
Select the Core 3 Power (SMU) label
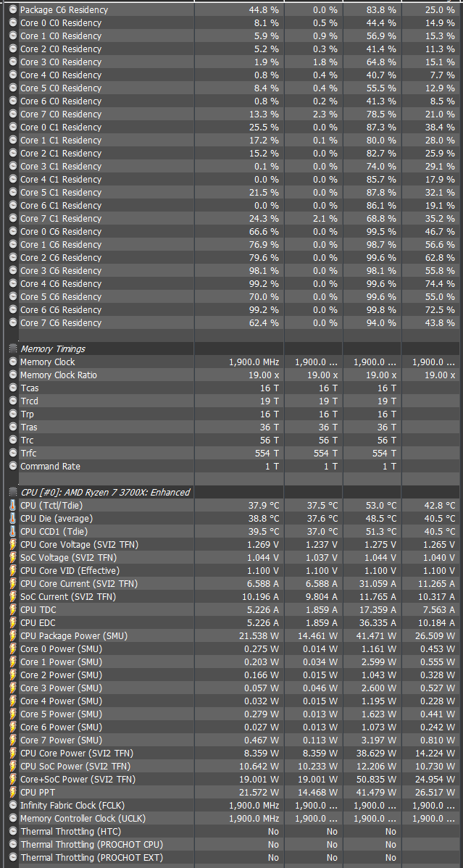(x=62, y=688)
